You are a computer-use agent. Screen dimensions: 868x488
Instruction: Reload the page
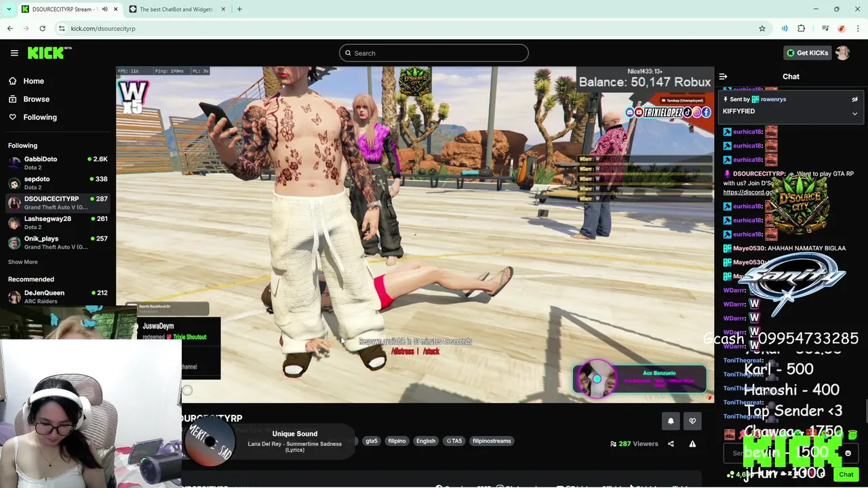point(43,28)
